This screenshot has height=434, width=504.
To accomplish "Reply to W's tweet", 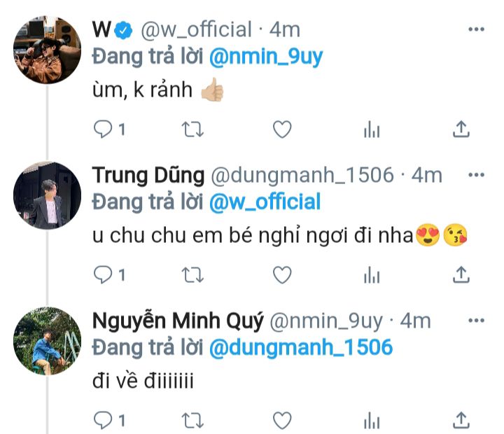I will [x=103, y=129].
